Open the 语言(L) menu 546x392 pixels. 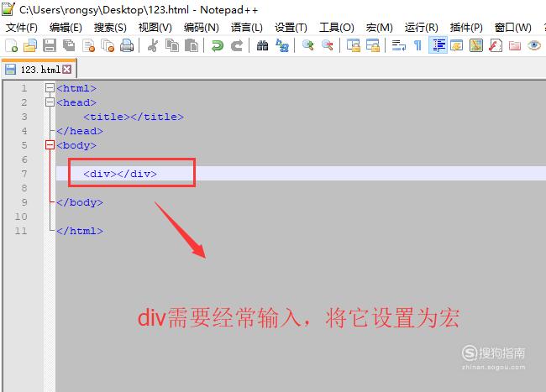(x=246, y=27)
